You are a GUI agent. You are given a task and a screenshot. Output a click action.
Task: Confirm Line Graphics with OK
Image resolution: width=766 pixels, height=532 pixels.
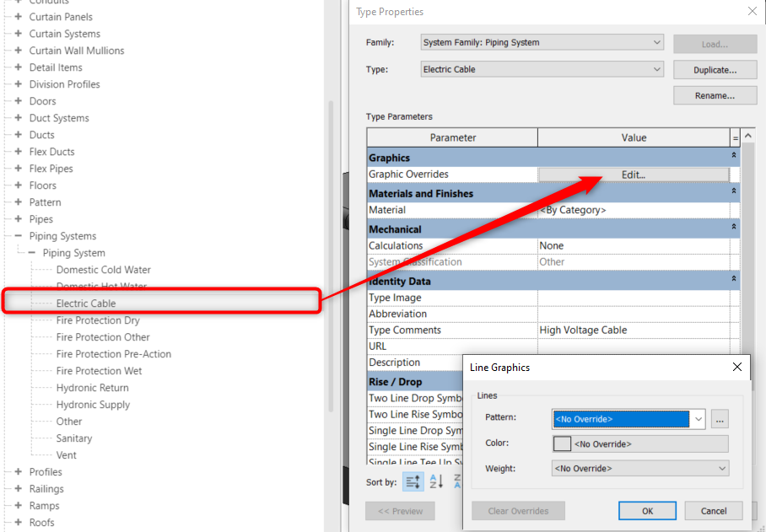[647, 510]
